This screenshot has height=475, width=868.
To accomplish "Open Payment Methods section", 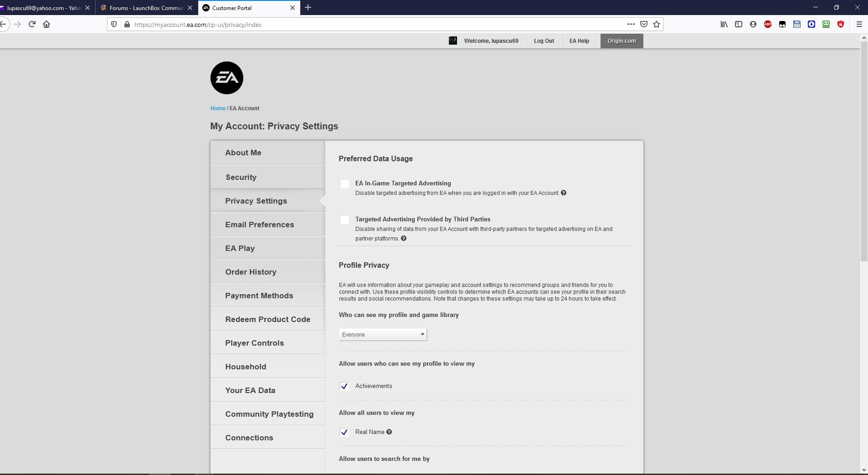I will [268, 296].
